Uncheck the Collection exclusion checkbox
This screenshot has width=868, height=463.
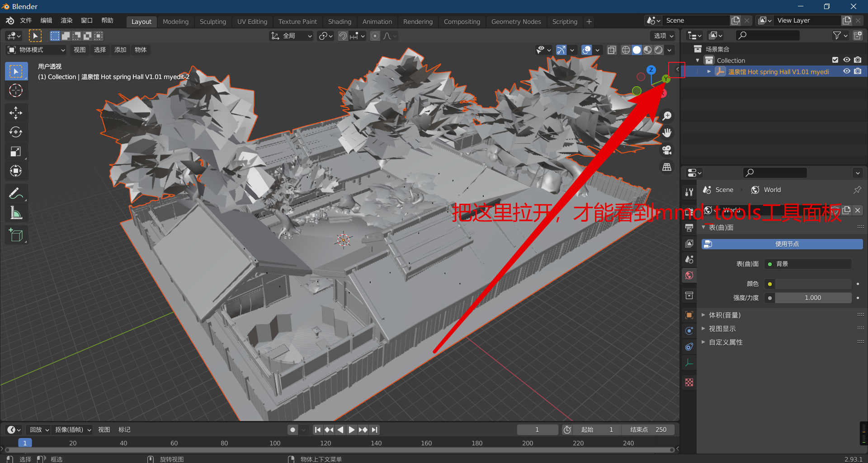point(834,60)
